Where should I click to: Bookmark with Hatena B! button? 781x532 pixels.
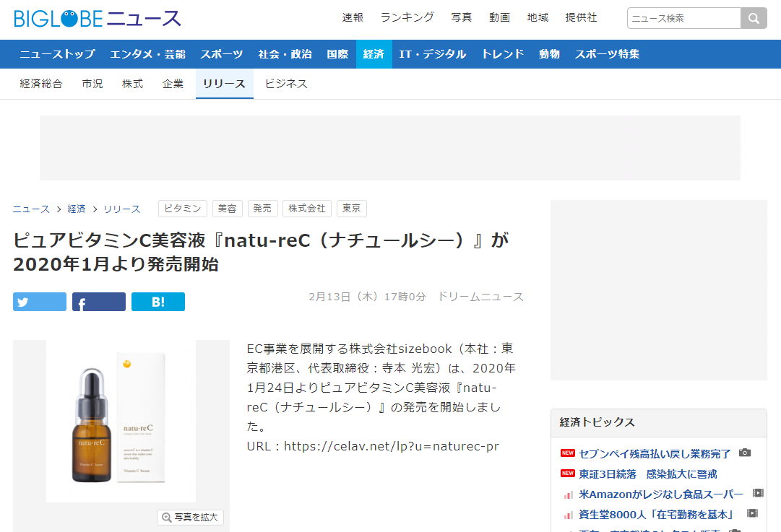coord(158,302)
